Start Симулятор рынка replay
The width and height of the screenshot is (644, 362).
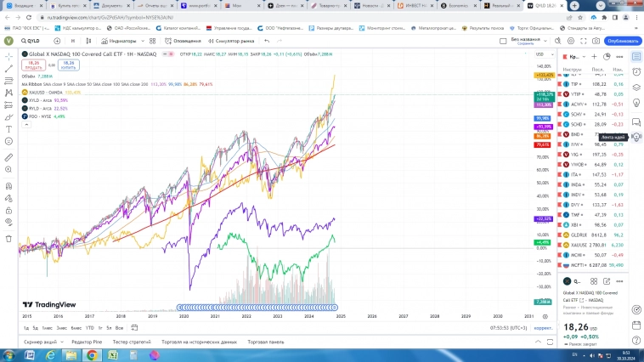click(231, 41)
